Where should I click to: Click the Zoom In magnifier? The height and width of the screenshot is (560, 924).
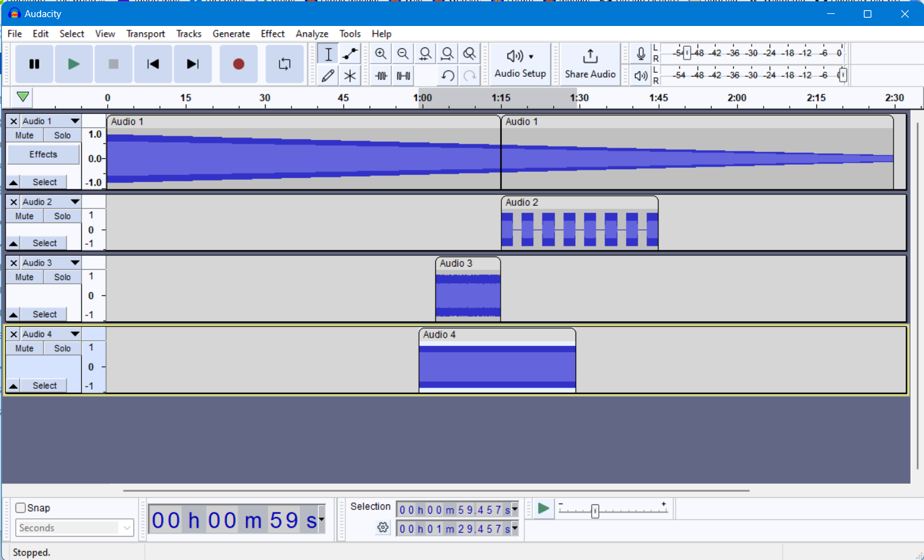381,54
